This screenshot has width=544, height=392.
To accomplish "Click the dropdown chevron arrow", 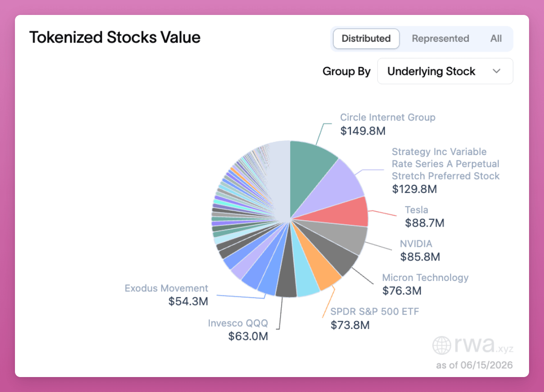I will pyautogui.click(x=496, y=71).
